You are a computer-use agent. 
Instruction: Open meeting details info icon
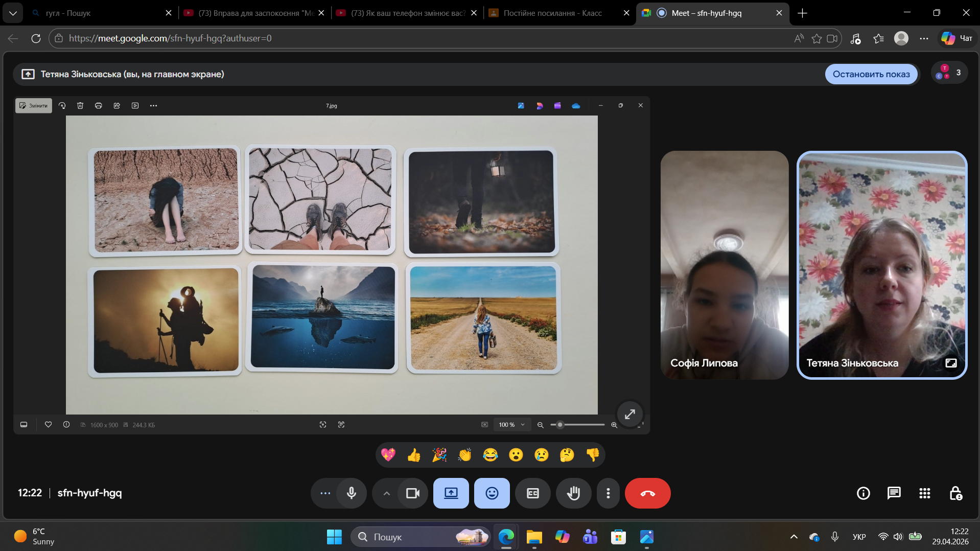[x=863, y=493]
